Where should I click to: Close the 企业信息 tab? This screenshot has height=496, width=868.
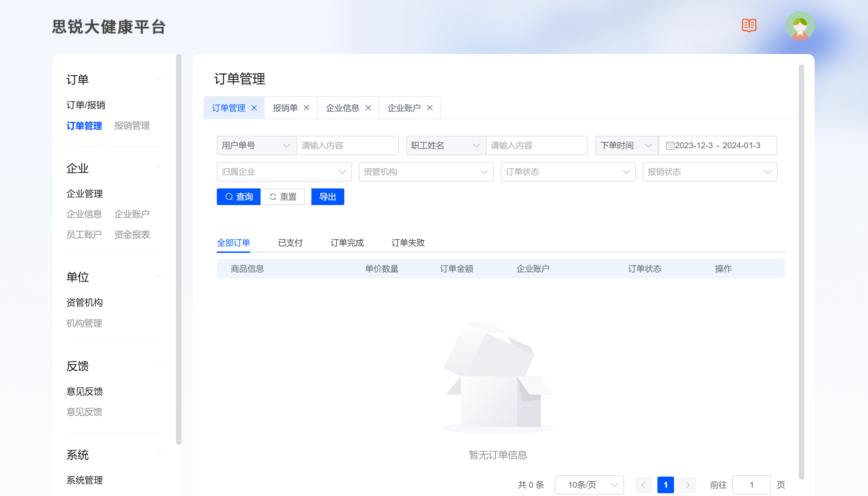(x=368, y=108)
